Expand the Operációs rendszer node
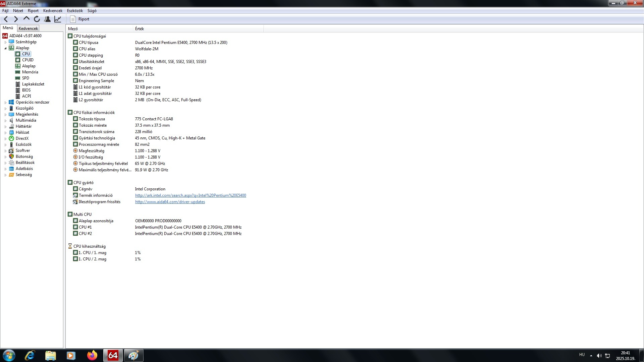 5,103
